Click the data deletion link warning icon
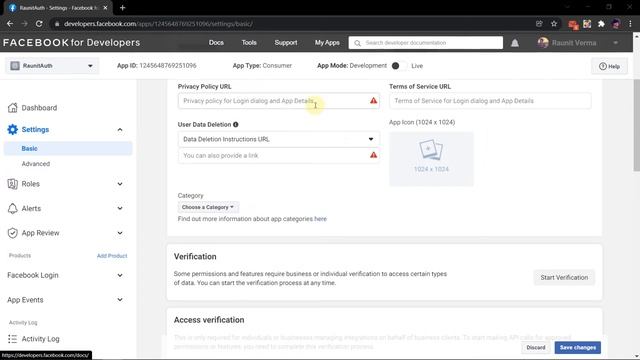Viewport: 640px width, 360px height. click(373, 155)
